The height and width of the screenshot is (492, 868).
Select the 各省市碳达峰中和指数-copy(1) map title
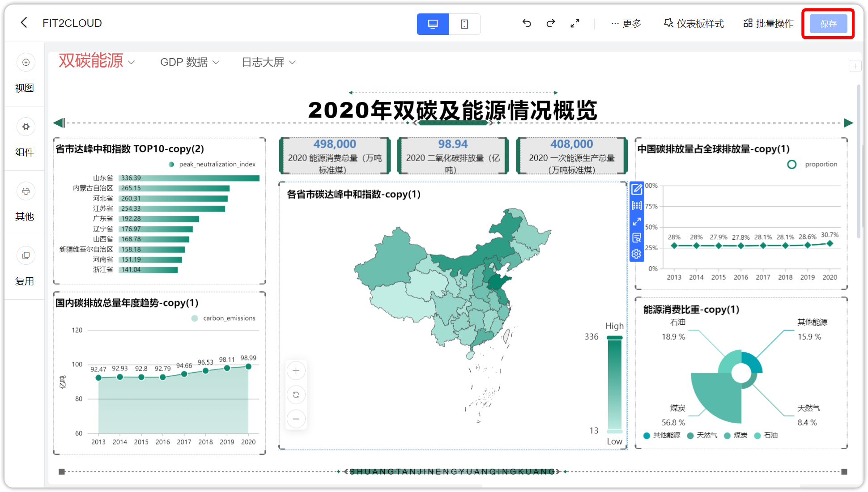point(353,194)
